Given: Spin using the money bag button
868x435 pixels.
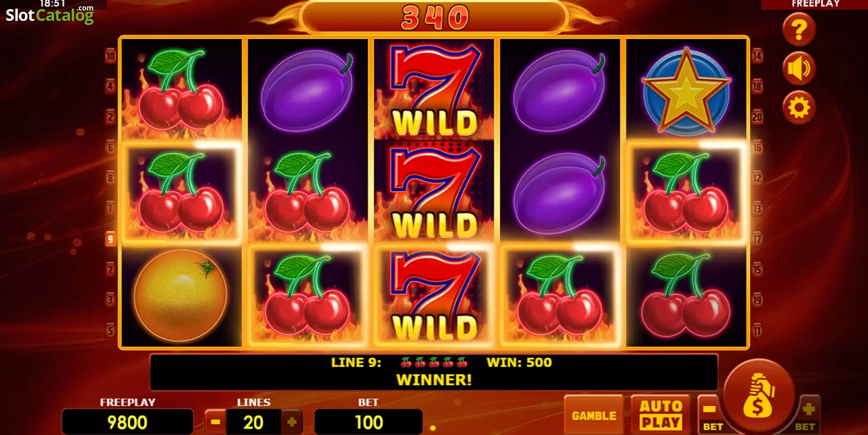Looking at the screenshot, I should [758, 395].
